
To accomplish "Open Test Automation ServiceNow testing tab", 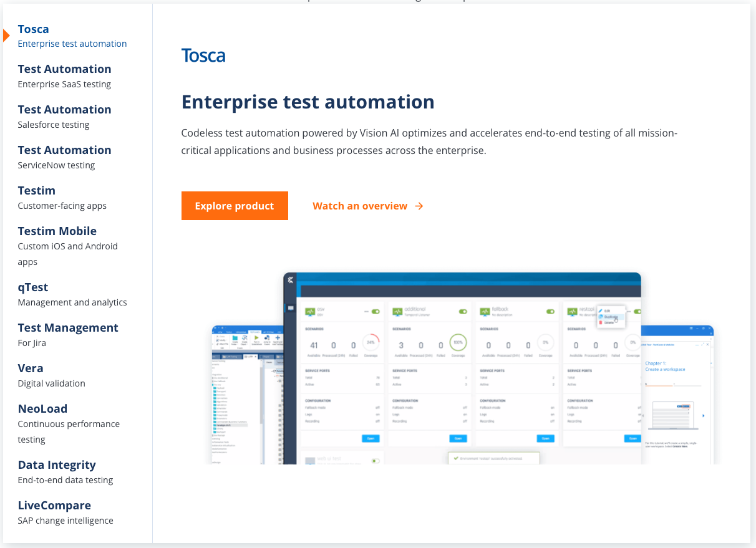I will pyautogui.click(x=65, y=157).
